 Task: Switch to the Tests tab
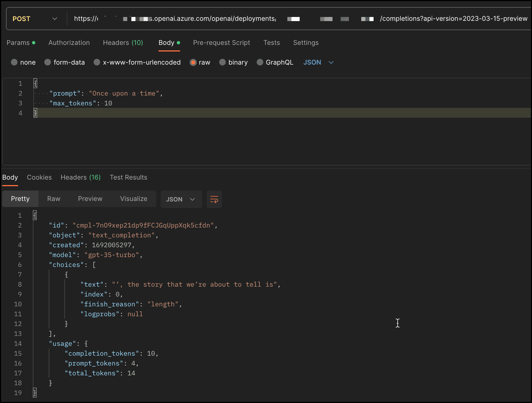click(x=271, y=43)
